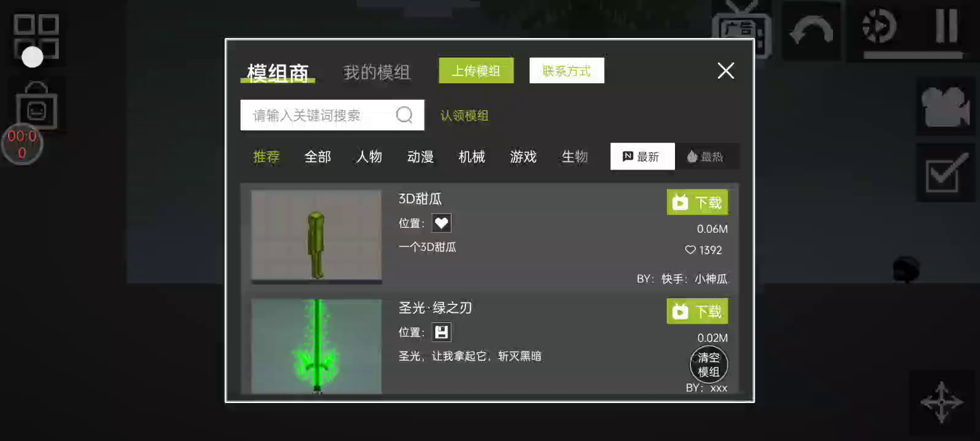This screenshot has height=441, width=980.
Task: Open the shopping bag icon
Action: coord(36,105)
